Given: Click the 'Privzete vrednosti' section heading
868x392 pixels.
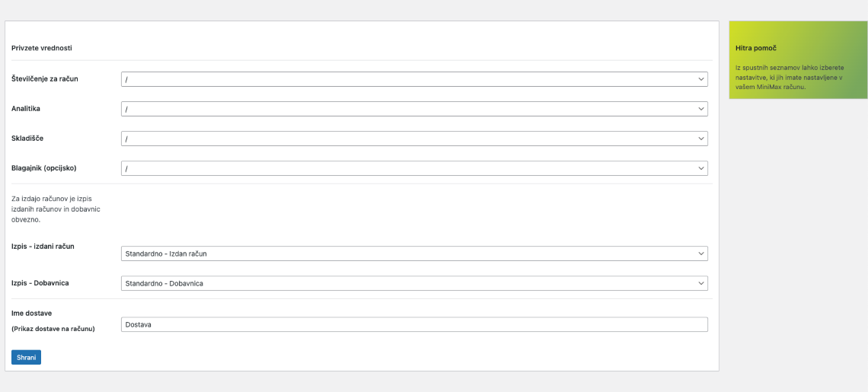Looking at the screenshot, I should [42, 48].
